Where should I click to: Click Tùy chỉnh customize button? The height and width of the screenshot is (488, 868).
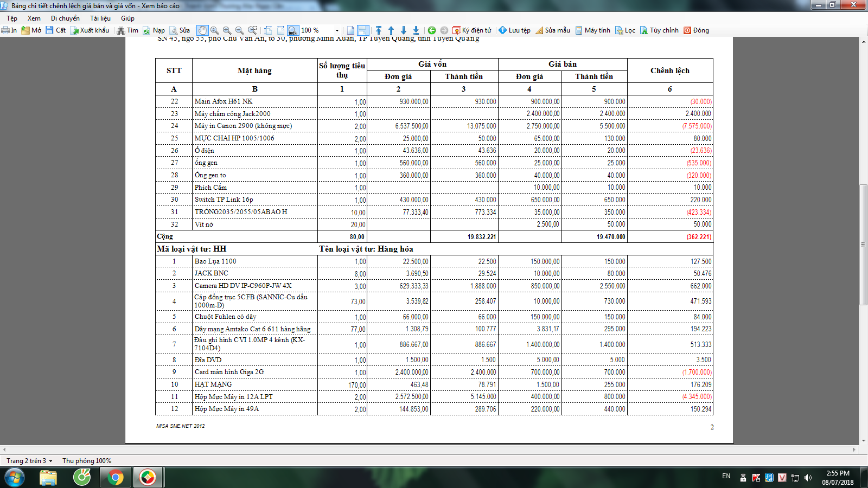click(x=659, y=30)
